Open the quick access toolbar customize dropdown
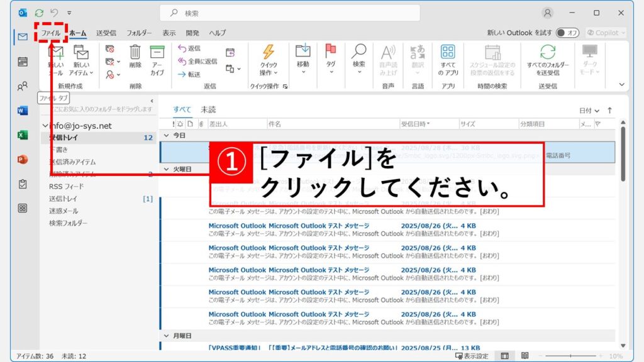Viewport: 644px width, 362px height. click(69, 13)
